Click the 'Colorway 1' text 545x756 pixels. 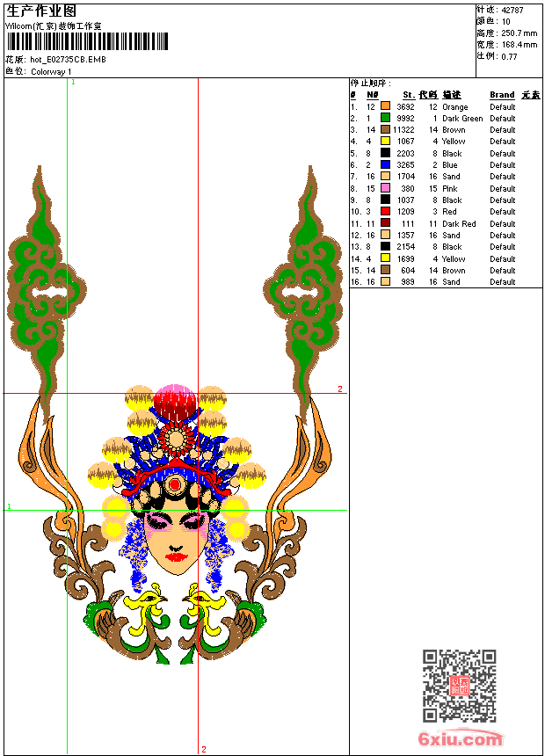pos(51,72)
